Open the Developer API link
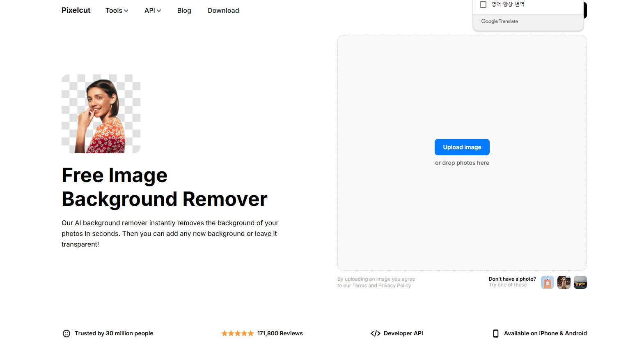 pyautogui.click(x=403, y=333)
